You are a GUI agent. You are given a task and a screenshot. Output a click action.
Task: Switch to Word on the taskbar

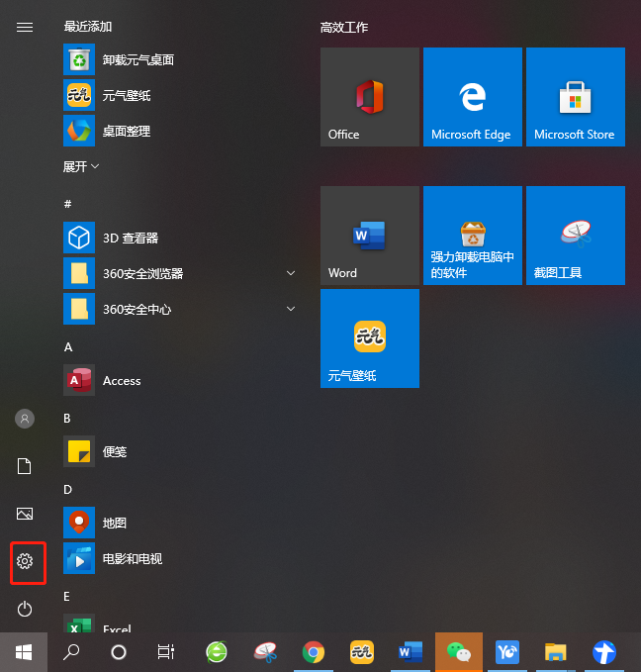(x=411, y=652)
